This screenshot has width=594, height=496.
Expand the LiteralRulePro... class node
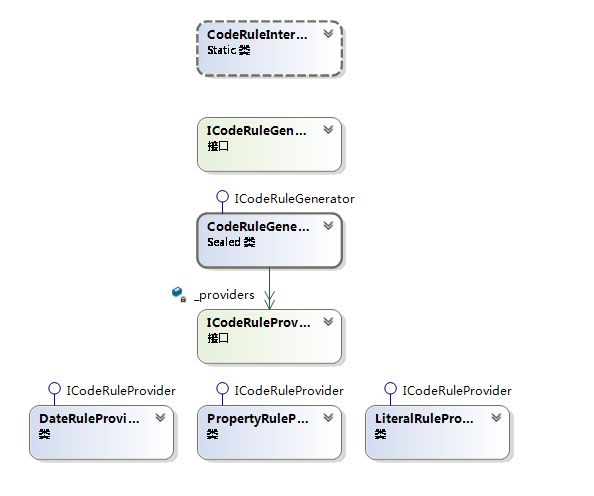click(496, 418)
